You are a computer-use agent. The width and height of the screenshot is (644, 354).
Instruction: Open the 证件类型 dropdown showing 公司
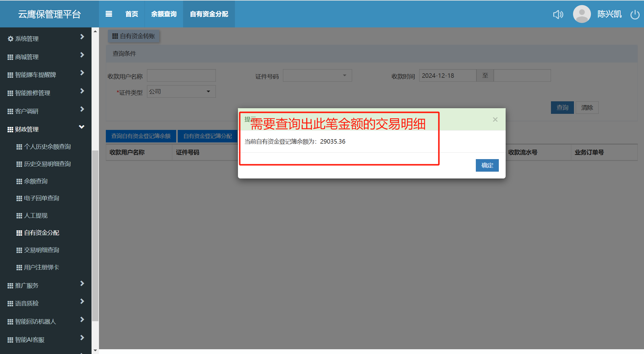181,91
